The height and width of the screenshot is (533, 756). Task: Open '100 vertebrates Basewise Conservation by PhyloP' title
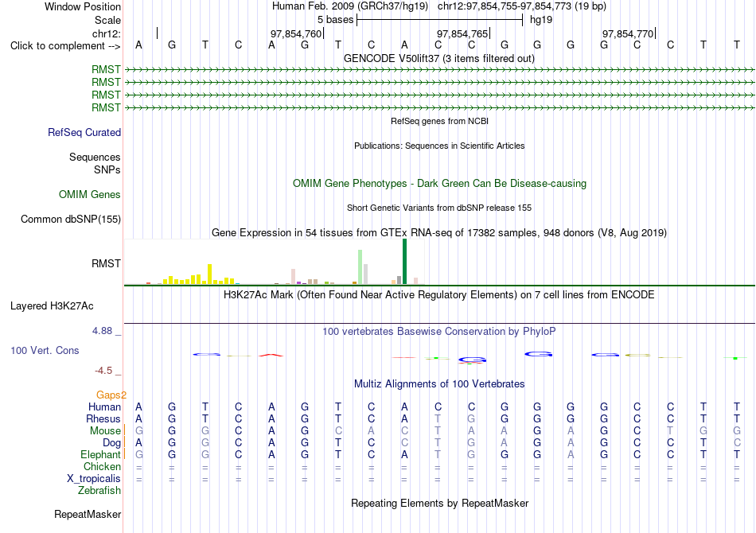click(x=438, y=332)
